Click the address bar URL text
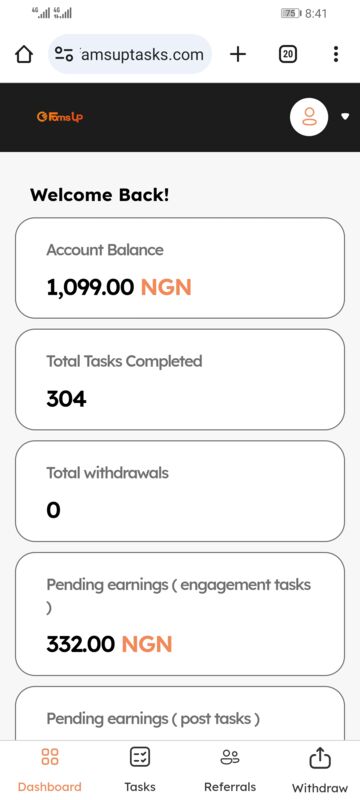The image size is (360, 800). (x=142, y=55)
